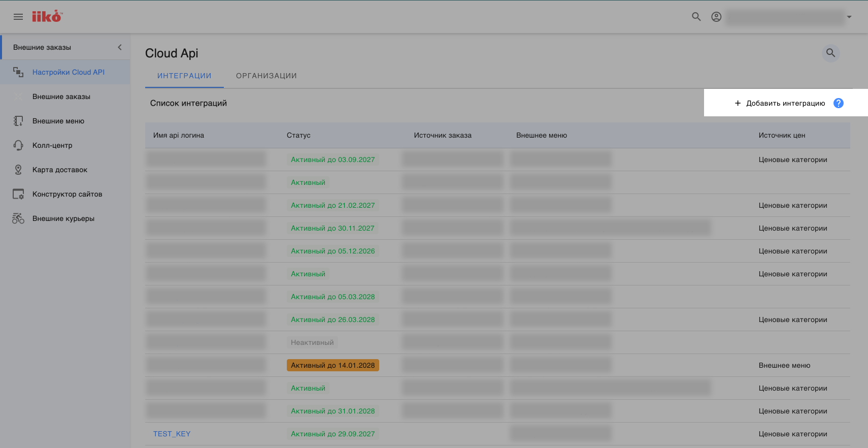Screen dimensions: 868x448
Task: Click status Активный до 26.03.2028
Action: [x=332, y=319]
